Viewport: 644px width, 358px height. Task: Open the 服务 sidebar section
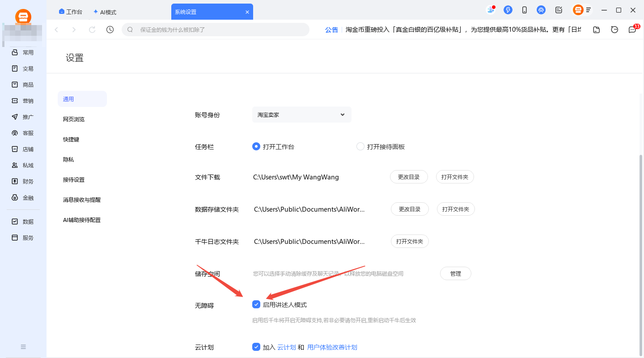click(23, 238)
